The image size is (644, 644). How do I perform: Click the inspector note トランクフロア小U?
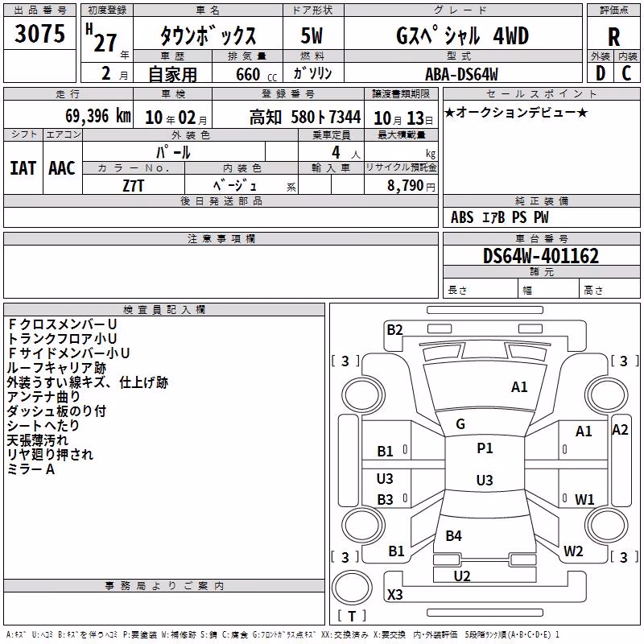[x=62, y=338]
